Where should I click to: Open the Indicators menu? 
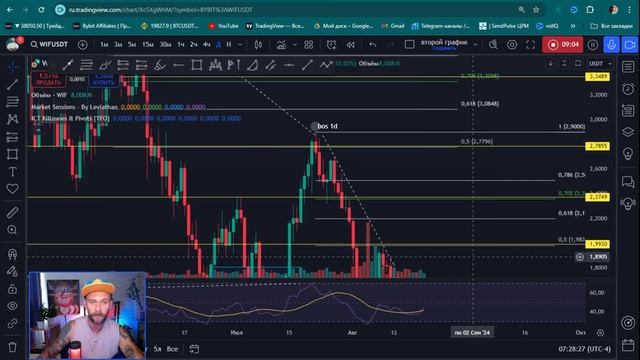[x=281, y=44]
